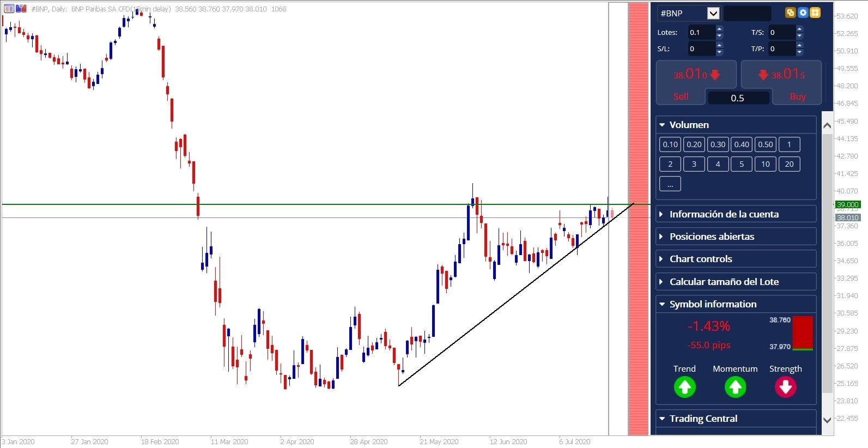This screenshot has height=448, width=868.
Task: Click the 0.5 spread value
Action: click(738, 98)
